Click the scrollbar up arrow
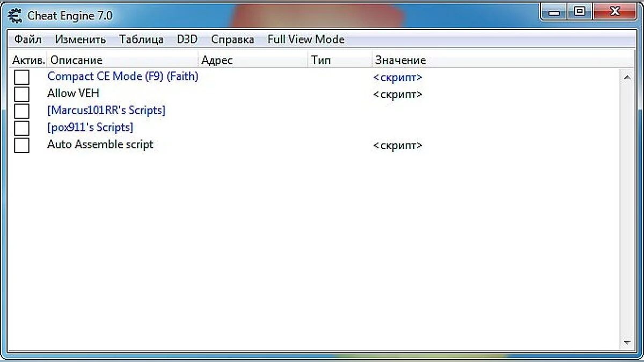This screenshot has height=362, width=644. click(627, 78)
